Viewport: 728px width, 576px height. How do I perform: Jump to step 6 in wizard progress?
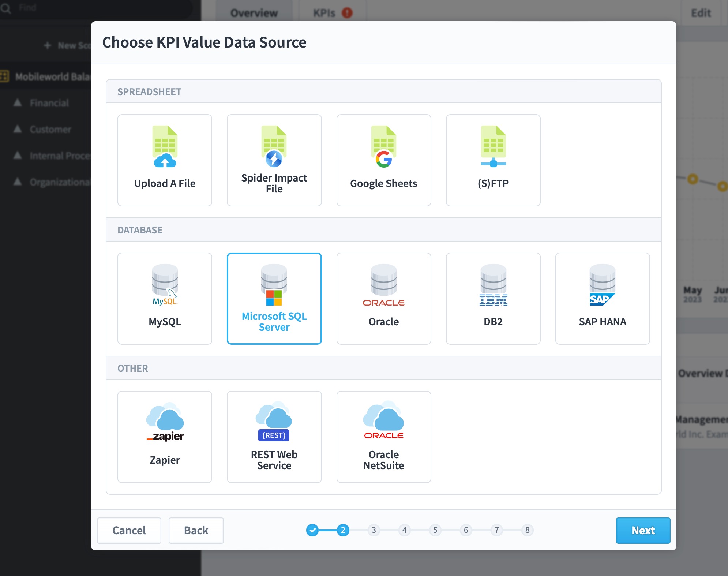[x=466, y=530]
